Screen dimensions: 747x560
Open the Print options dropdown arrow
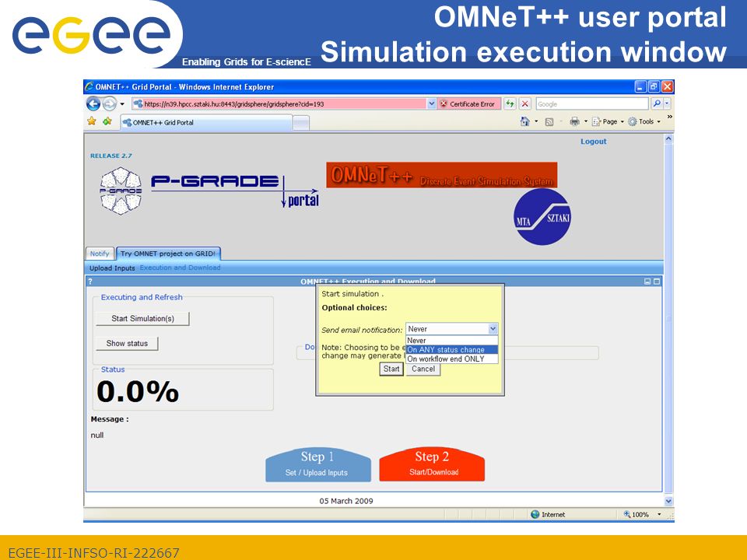[x=586, y=121]
